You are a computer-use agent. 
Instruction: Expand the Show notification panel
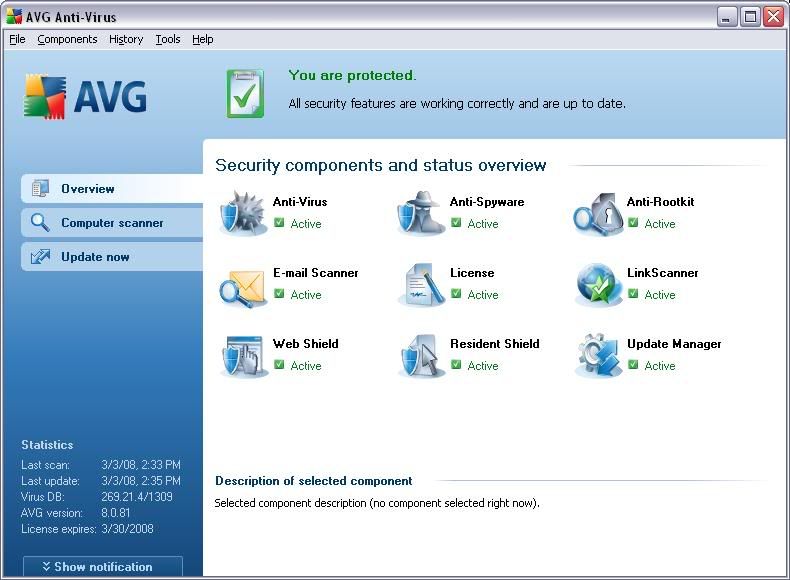[103, 566]
